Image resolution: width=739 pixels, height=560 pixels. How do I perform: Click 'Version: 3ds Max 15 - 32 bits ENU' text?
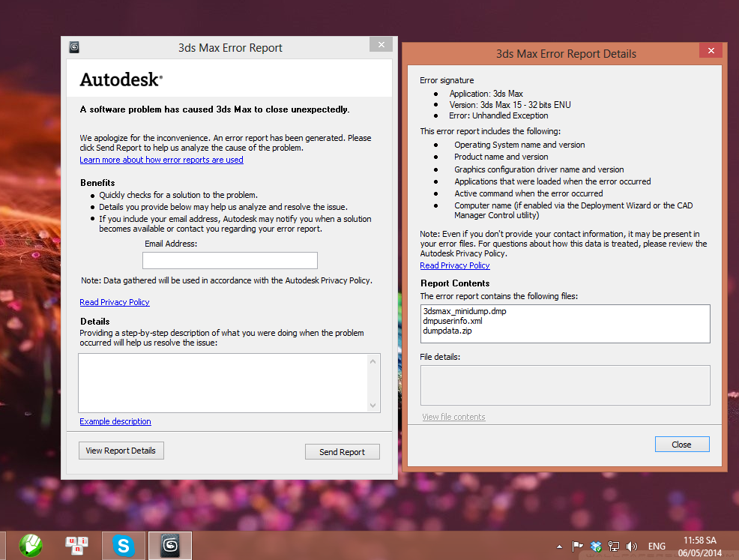(510, 105)
